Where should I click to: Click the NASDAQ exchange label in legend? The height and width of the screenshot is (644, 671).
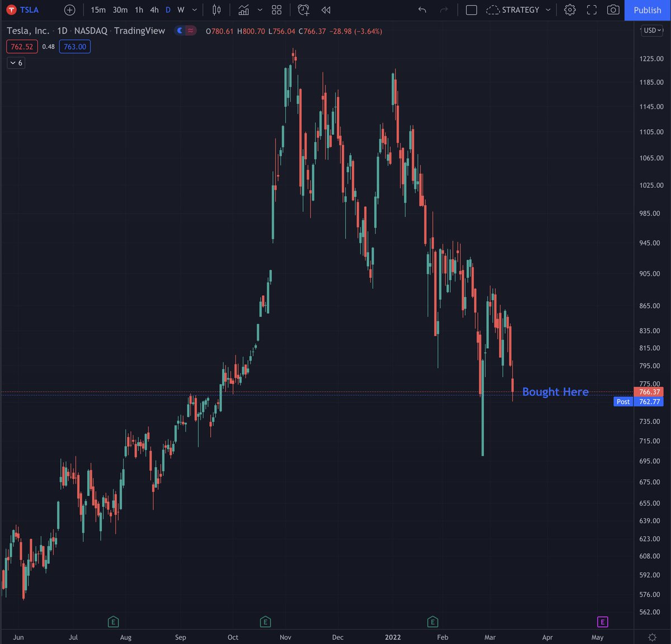point(91,31)
